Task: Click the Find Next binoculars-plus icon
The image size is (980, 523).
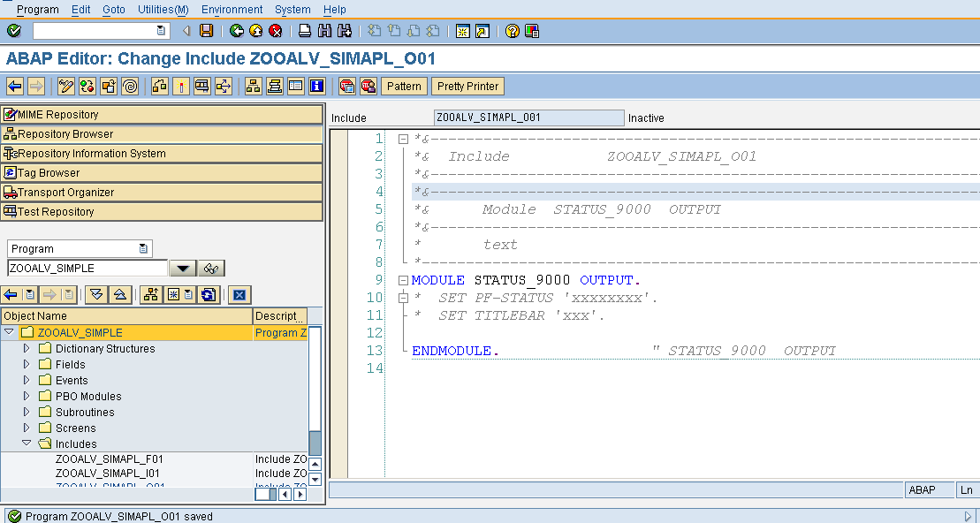Action: tap(343, 29)
